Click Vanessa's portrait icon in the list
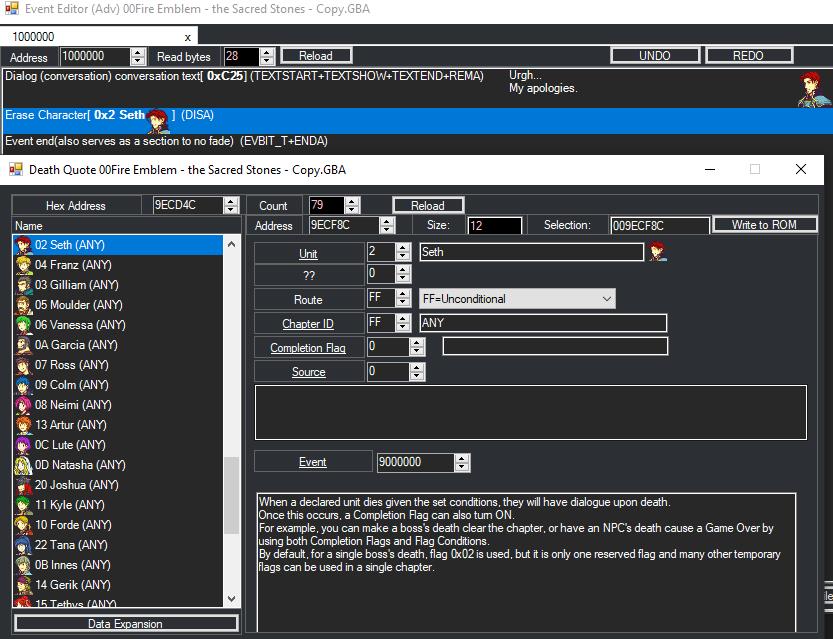Viewport: 833px width, 639px height. (x=23, y=325)
